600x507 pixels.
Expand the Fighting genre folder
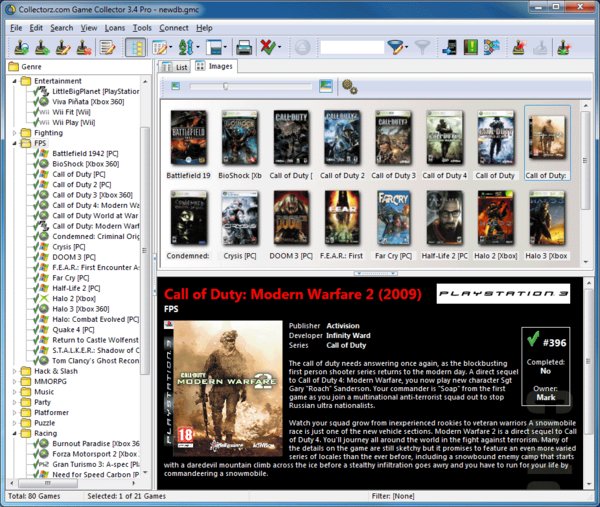[15, 132]
